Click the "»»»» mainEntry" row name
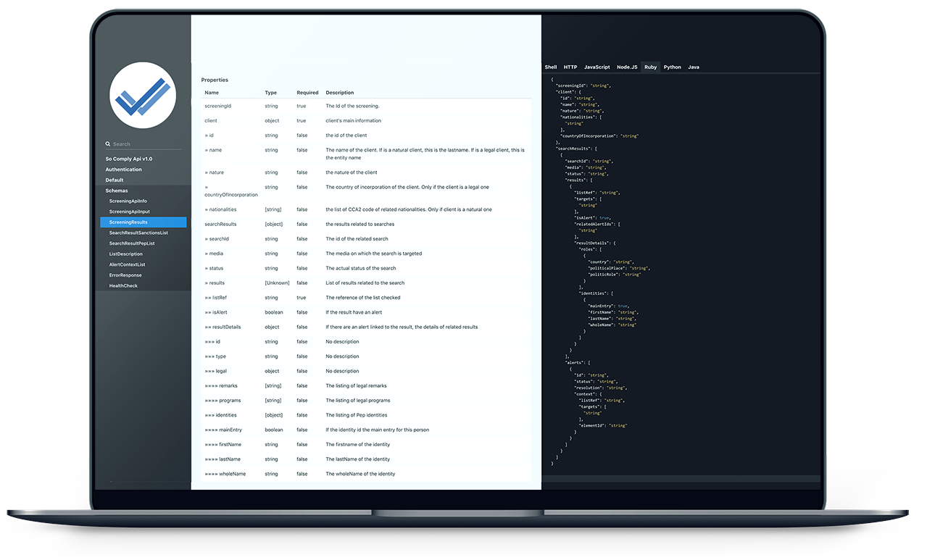 coord(223,430)
